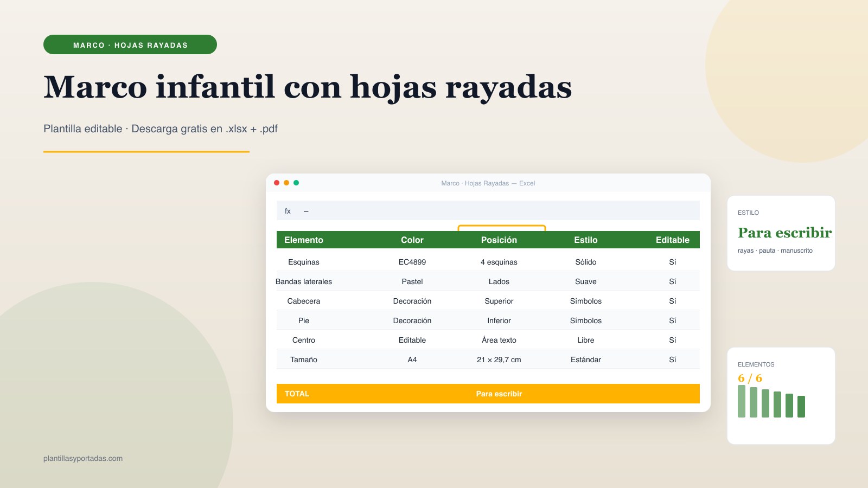Select the Suave cell
Viewport: 868px width, 488px height.
[x=586, y=281]
